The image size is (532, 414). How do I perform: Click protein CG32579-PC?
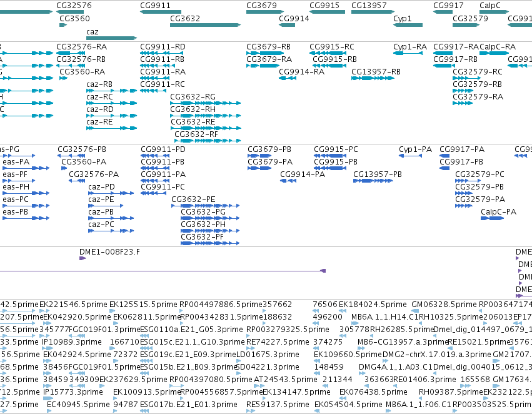pyautogui.click(x=479, y=174)
